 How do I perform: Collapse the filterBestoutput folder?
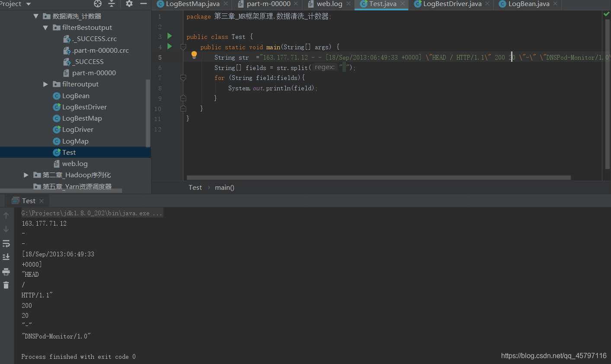coord(45,28)
